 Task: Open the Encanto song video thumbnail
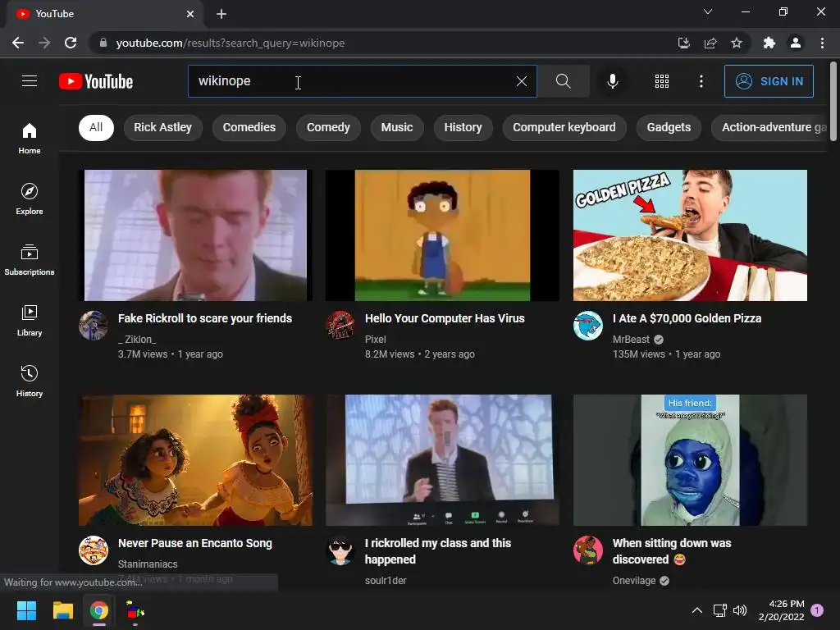click(x=195, y=460)
